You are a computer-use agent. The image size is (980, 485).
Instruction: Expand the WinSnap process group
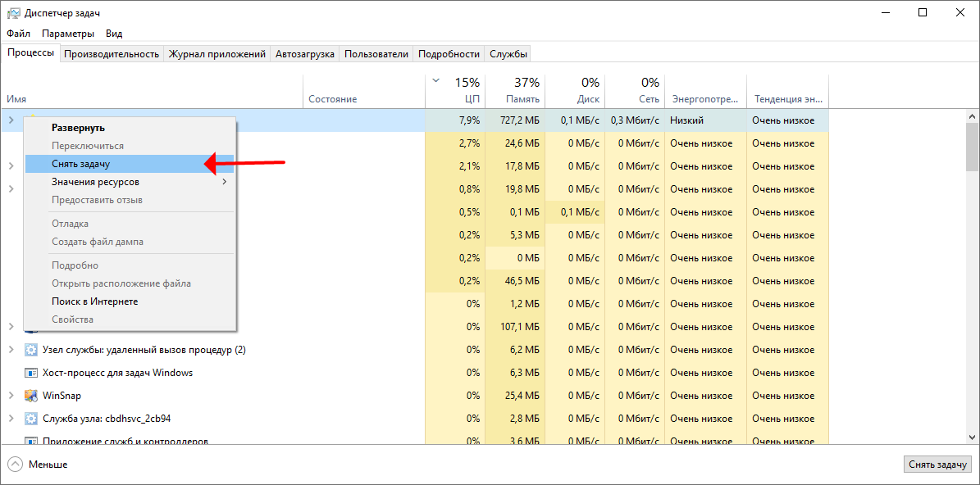click(x=11, y=396)
